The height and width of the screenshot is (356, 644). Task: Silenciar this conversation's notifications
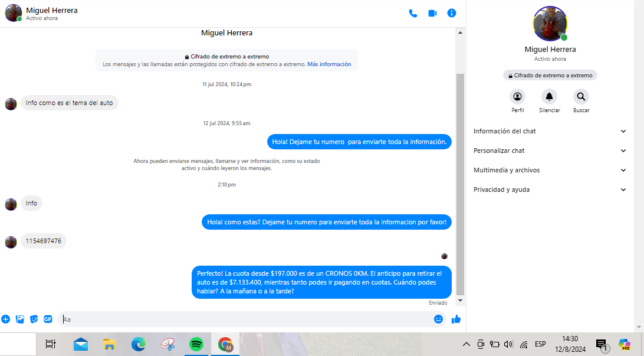coord(549,97)
